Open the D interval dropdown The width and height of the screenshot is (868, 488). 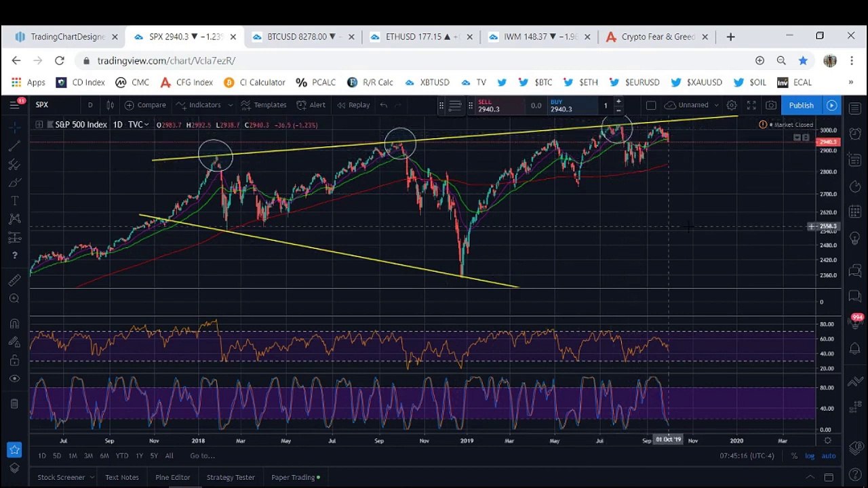click(x=90, y=105)
